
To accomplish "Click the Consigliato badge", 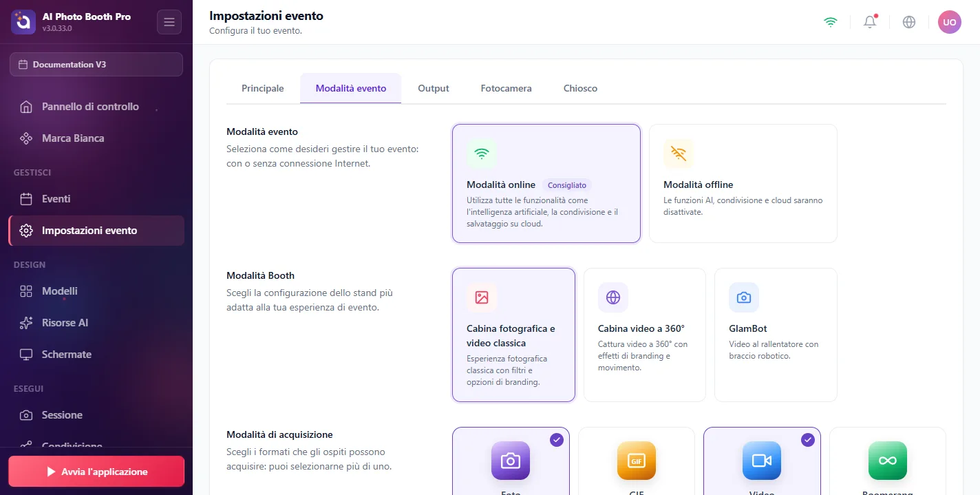I will (567, 185).
